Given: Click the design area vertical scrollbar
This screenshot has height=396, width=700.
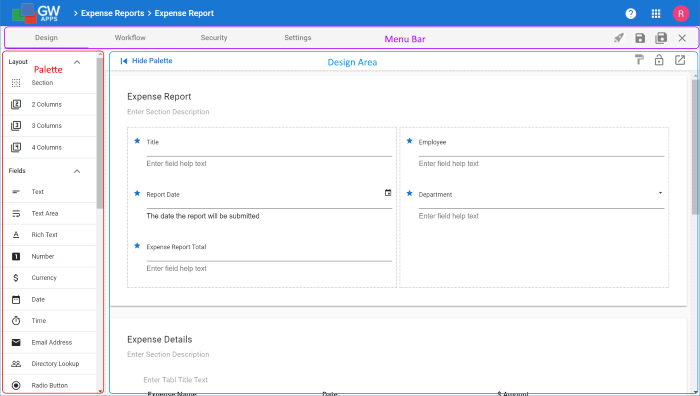Looking at the screenshot, I should pos(696,147).
